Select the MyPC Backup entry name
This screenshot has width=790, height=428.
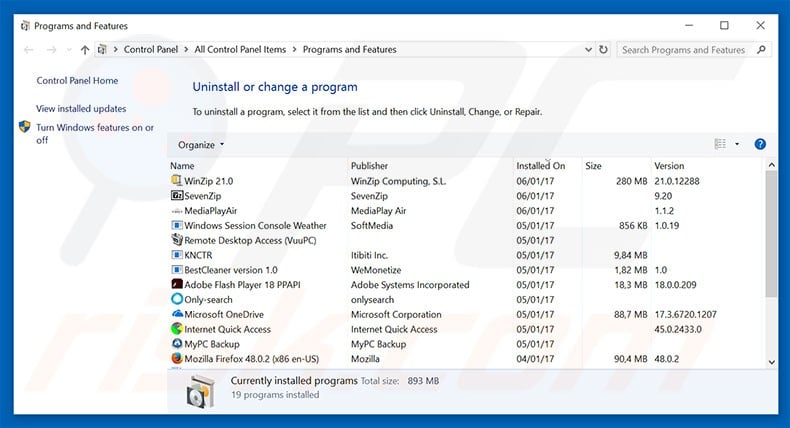(x=212, y=344)
